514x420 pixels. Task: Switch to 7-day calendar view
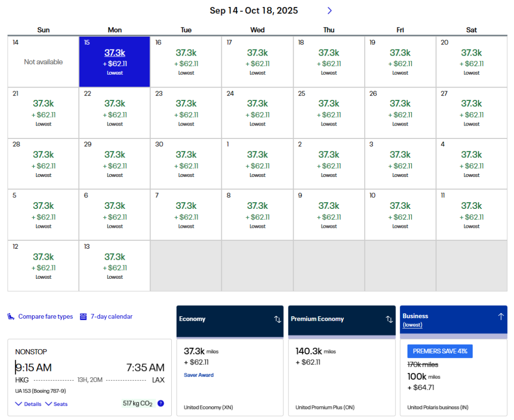[x=111, y=317]
